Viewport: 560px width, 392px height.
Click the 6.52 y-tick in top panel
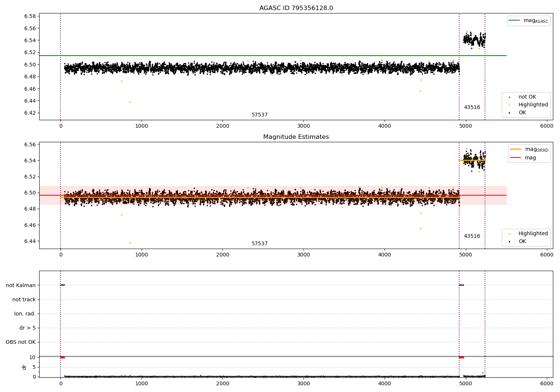[30, 53]
